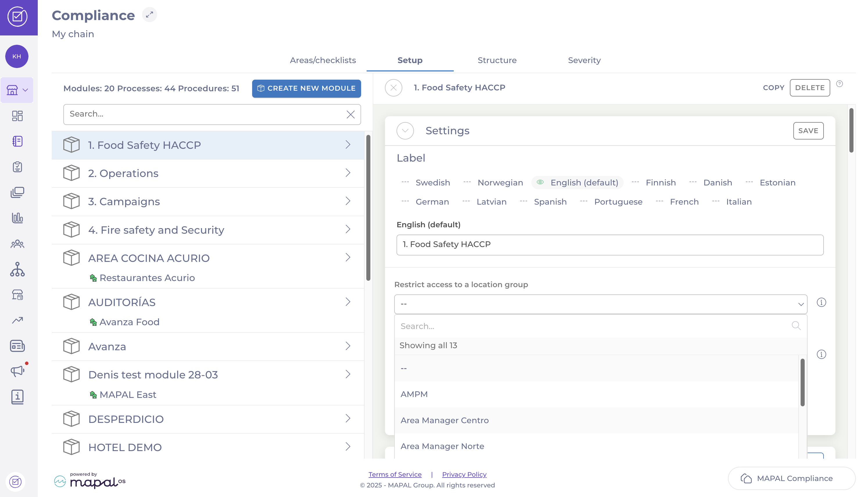Open the Privacy Policy link
The height and width of the screenshot is (497, 868).
464,474
